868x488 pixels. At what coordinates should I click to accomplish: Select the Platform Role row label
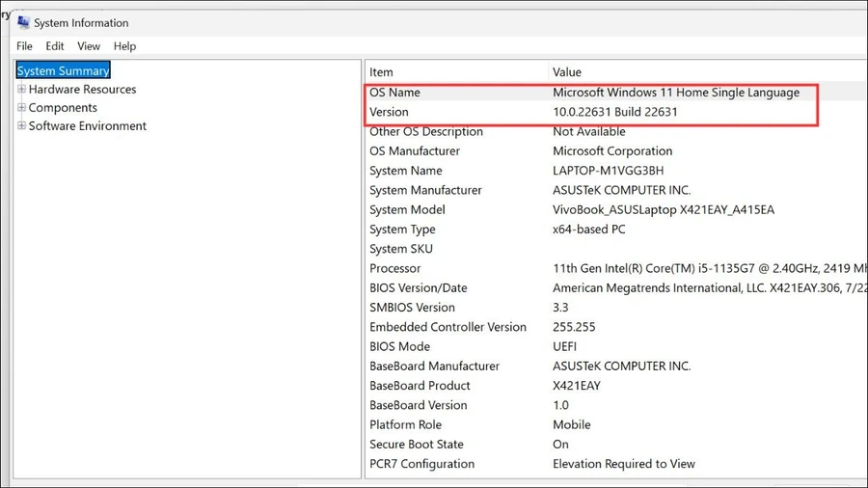tap(406, 425)
